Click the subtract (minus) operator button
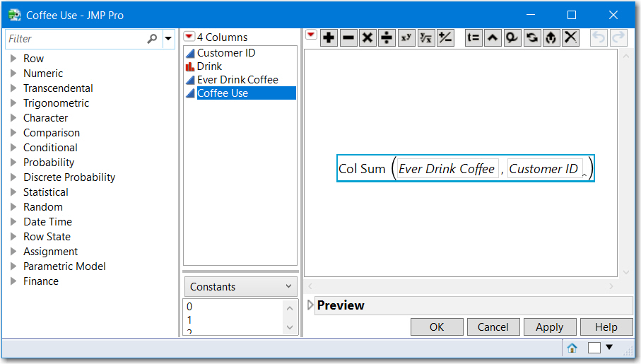The width and height of the screenshot is (641, 364). tap(348, 38)
